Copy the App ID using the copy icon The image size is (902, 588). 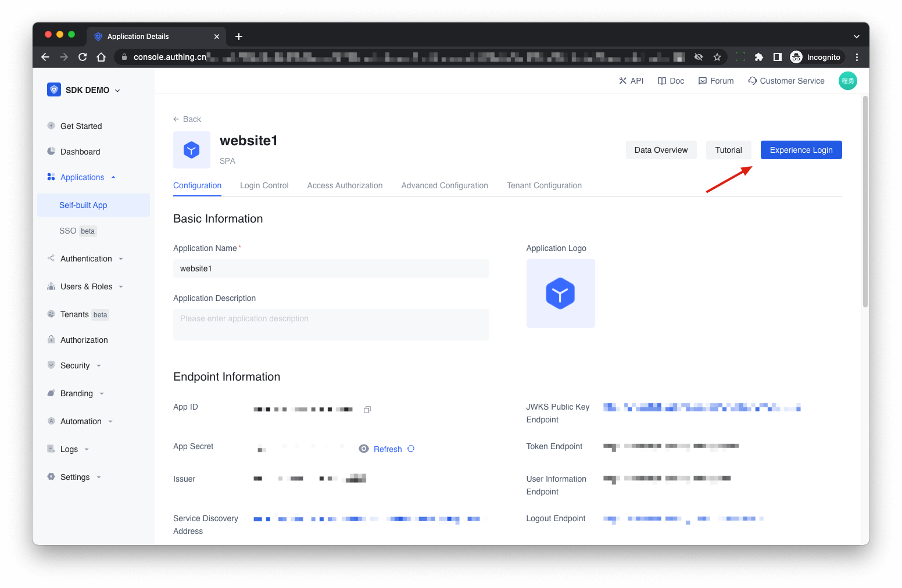pyautogui.click(x=367, y=409)
